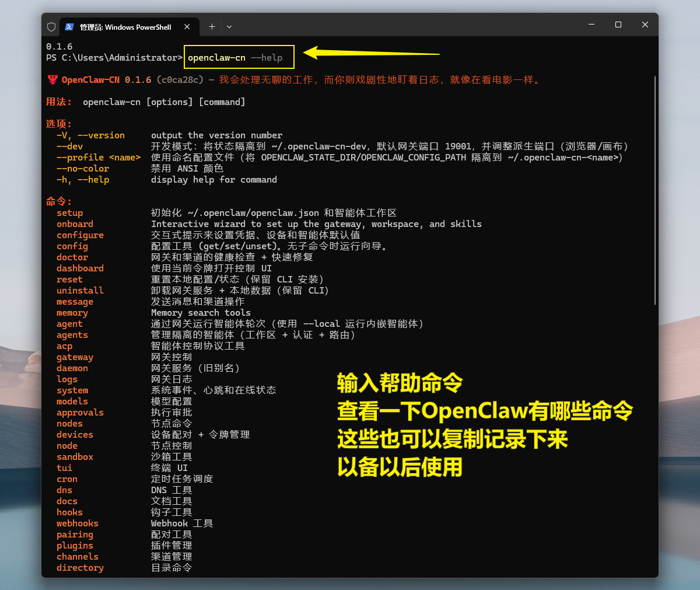
Task: Click the '--no-color' option text
Action: click(x=83, y=169)
